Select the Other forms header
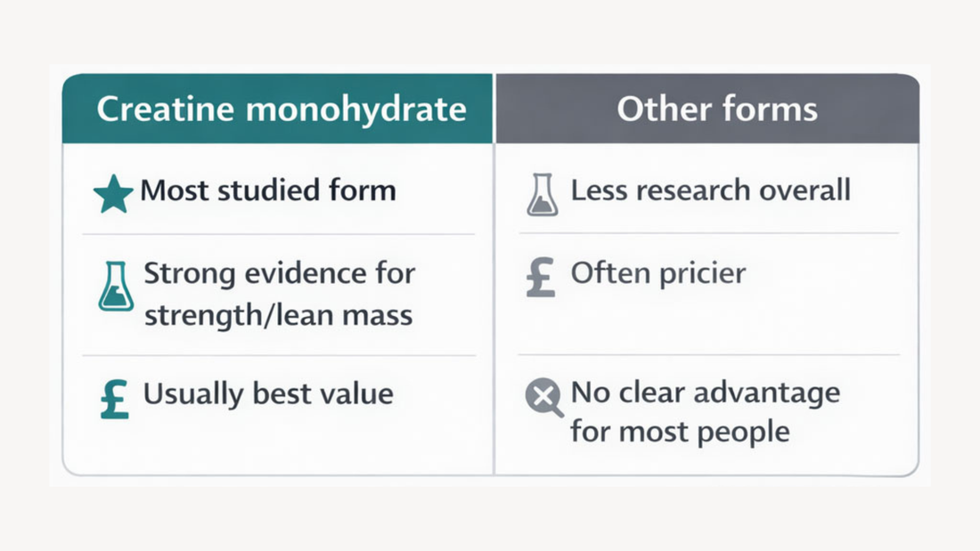 pos(707,109)
